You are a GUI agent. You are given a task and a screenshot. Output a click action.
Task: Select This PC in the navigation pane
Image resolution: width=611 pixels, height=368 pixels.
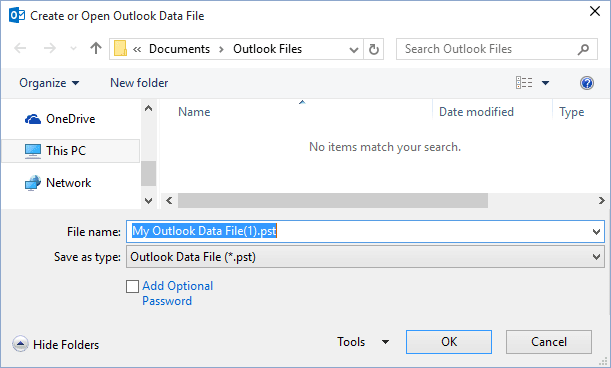(x=71, y=151)
